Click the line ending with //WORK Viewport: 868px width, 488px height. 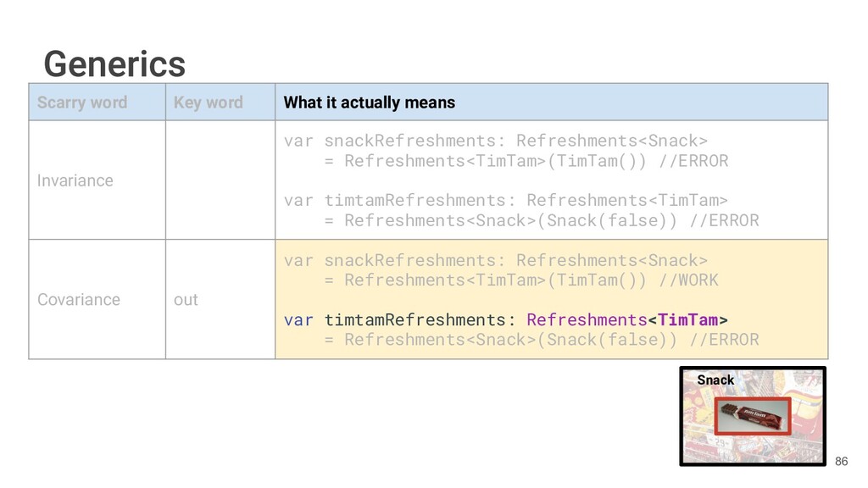pos(520,280)
